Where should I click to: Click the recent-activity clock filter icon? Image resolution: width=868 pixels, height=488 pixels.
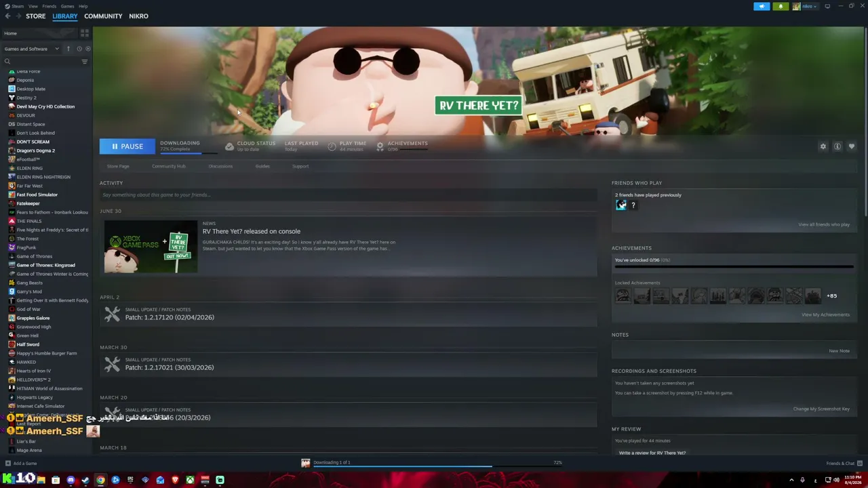click(x=79, y=49)
